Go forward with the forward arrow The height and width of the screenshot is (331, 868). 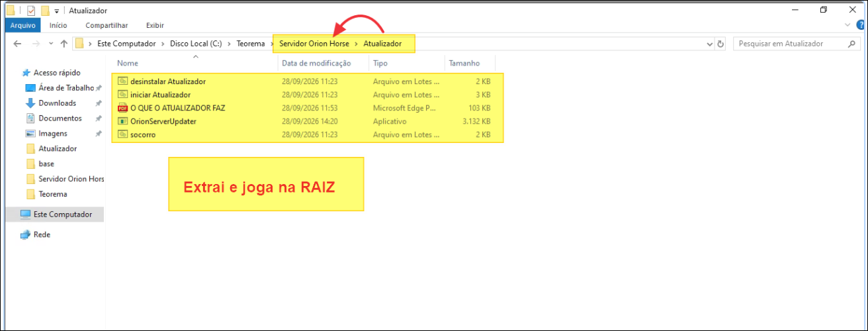[x=36, y=44]
